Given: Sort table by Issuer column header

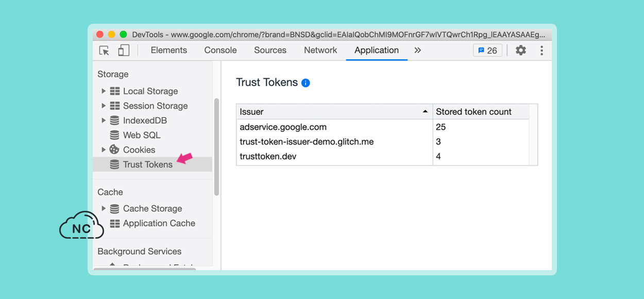Looking at the screenshot, I should point(334,112).
